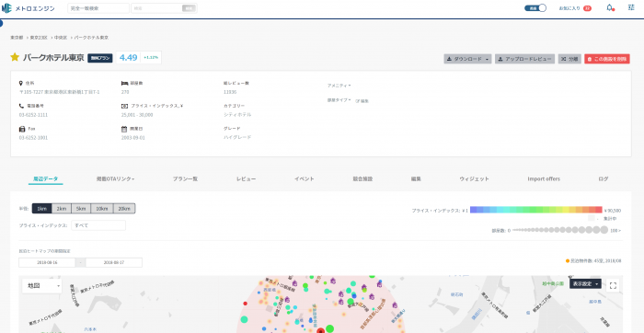The height and width of the screenshot is (333, 644).
Task: Switch to the 周辺データ tab
Action: (46, 179)
